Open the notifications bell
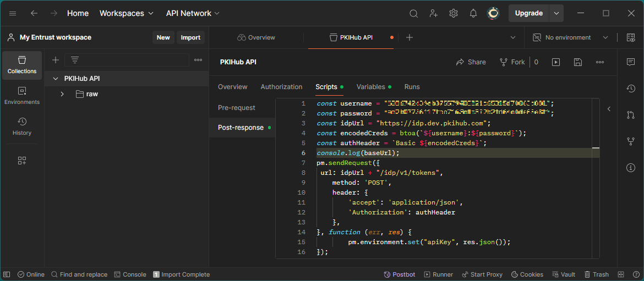This screenshot has height=281, width=644. 473,13
